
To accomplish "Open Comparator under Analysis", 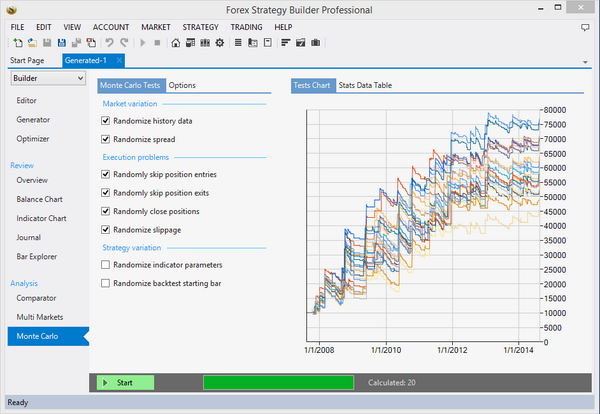I will click(36, 298).
